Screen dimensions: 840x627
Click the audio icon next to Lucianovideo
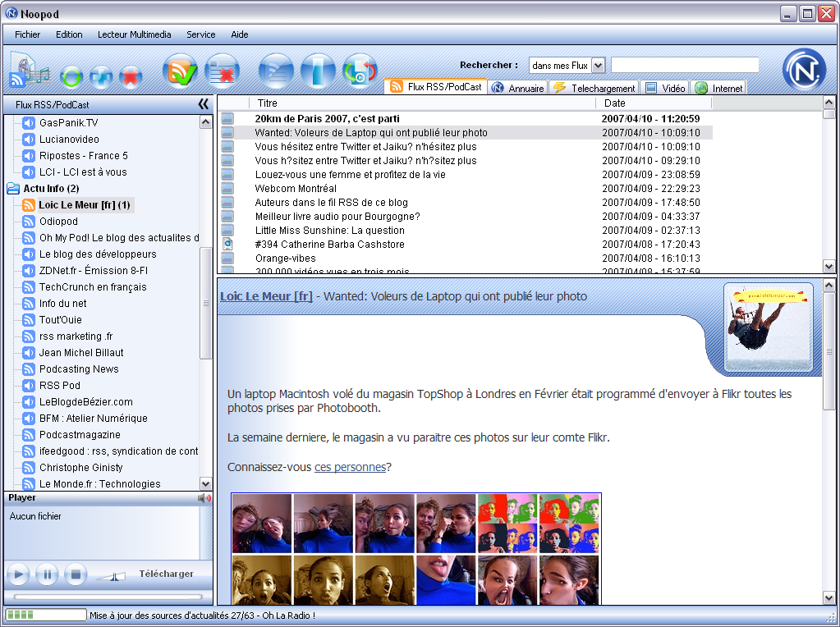point(29,140)
